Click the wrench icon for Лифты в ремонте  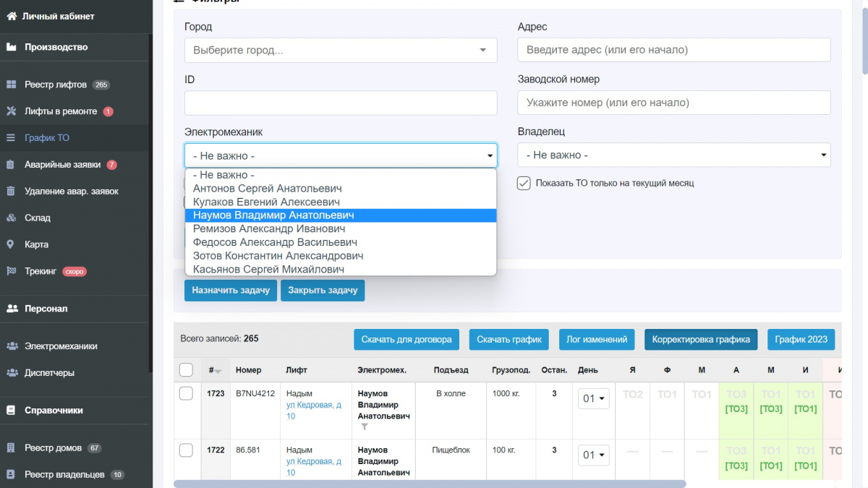coord(12,111)
